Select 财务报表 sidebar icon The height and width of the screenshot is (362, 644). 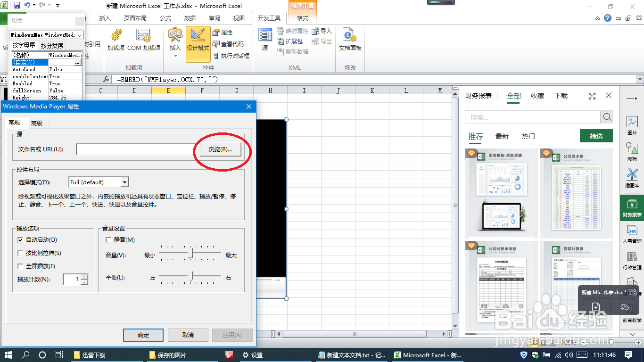632,208
